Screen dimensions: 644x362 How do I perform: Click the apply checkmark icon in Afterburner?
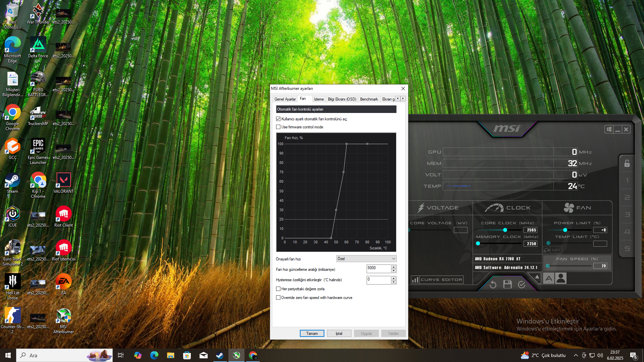(522, 285)
